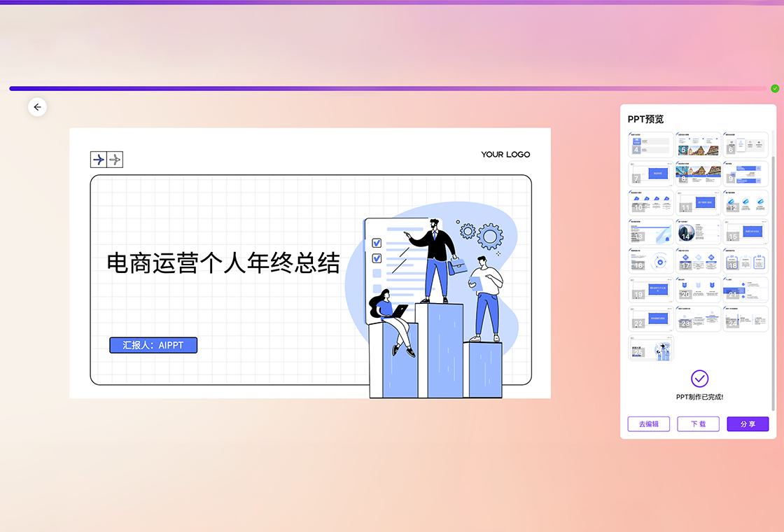Click slide 22 thumbnail with the centered blue banner
This screenshot has height=532, width=784.
pos(650,319)
